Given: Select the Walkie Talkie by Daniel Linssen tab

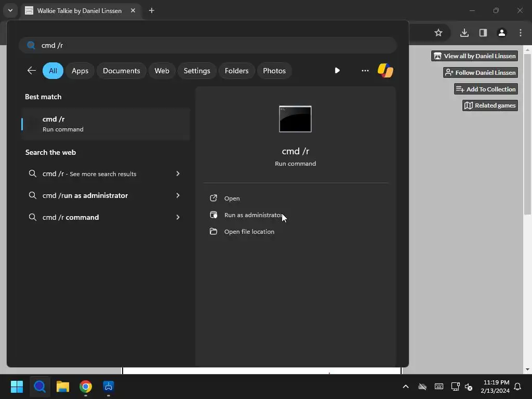Looking at the screenshot, I should 81,10.
